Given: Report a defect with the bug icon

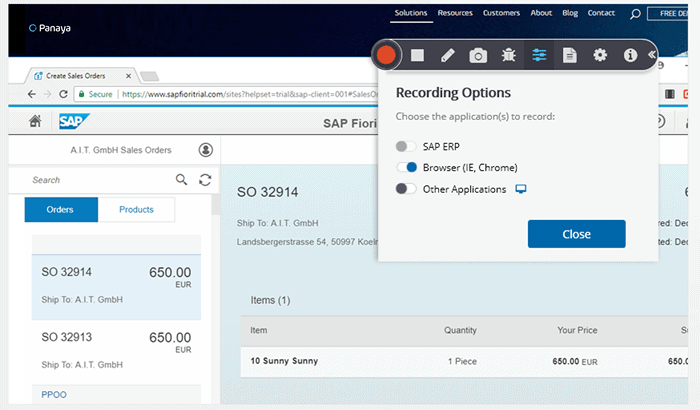Looking at the screenshot, I should 508,55.
